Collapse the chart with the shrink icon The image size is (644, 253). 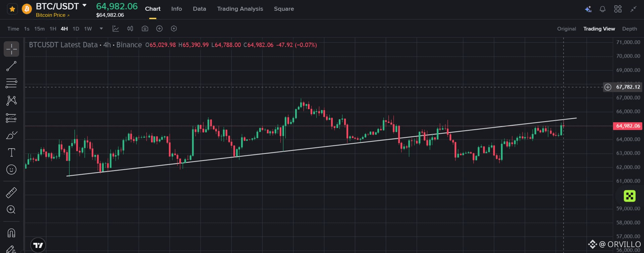(633, 9)
